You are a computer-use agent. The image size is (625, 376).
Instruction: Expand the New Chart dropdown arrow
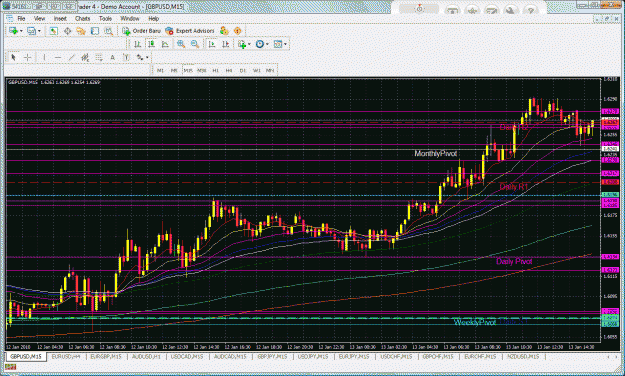(x=21, y=31)
